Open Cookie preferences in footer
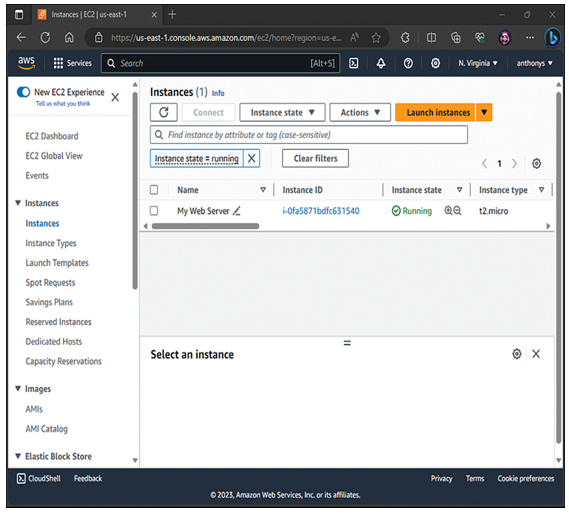 coord(525,478)
